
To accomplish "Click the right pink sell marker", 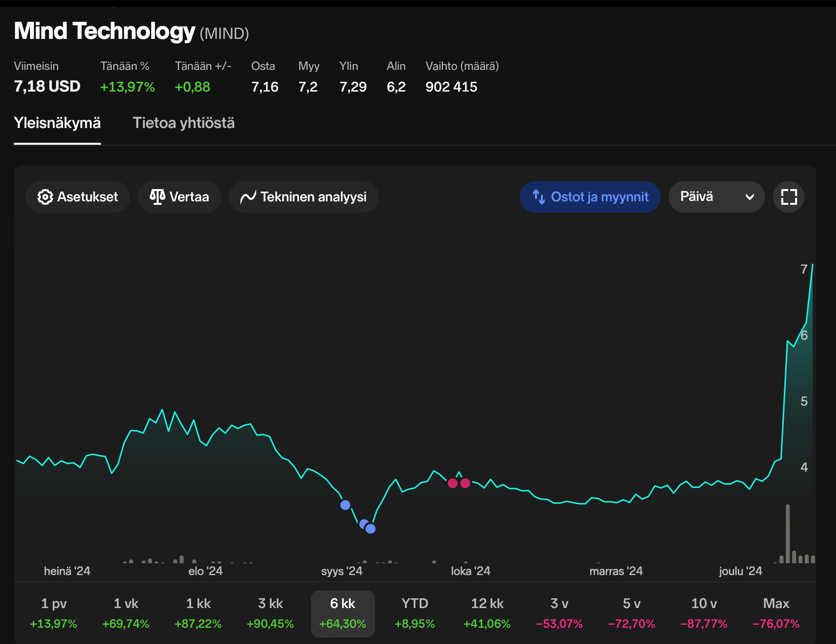I will tap(465, 483).
